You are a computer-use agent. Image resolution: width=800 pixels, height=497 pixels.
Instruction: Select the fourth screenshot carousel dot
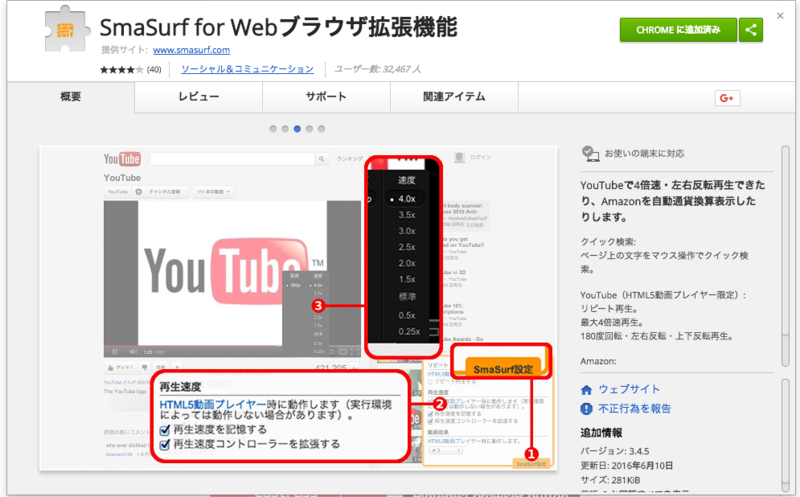(309, 129)
